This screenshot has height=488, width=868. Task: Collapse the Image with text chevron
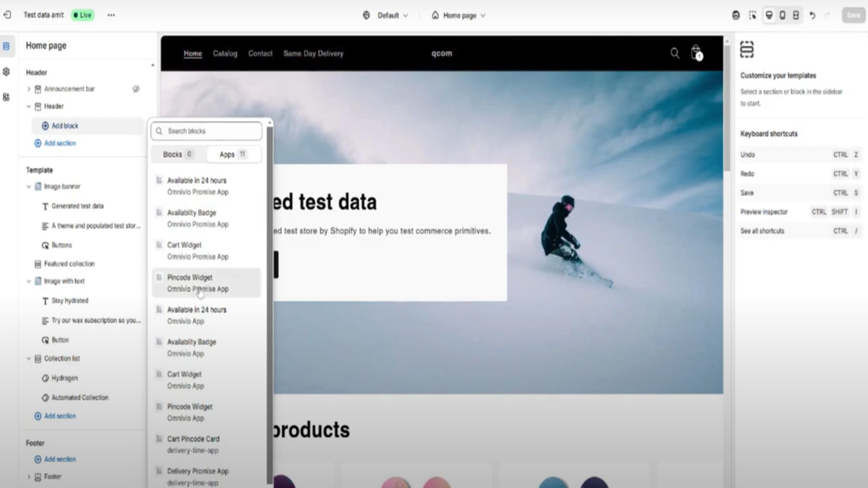[x=29, y=281]
